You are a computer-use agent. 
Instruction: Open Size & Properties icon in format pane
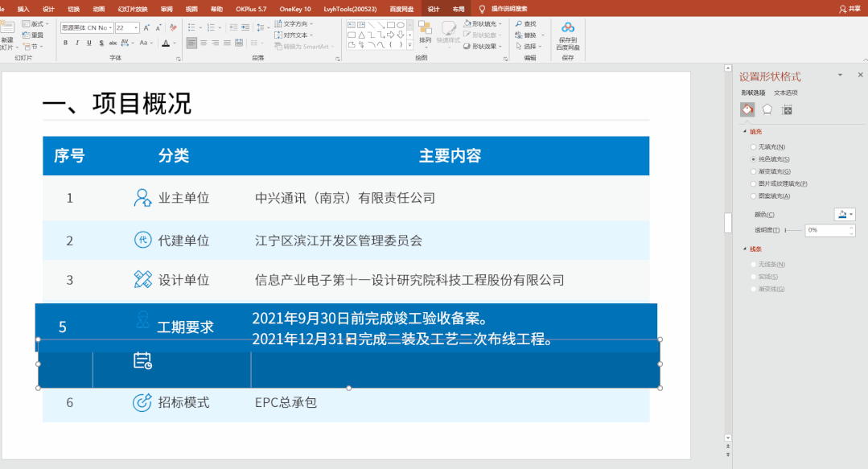click(787, 109)
